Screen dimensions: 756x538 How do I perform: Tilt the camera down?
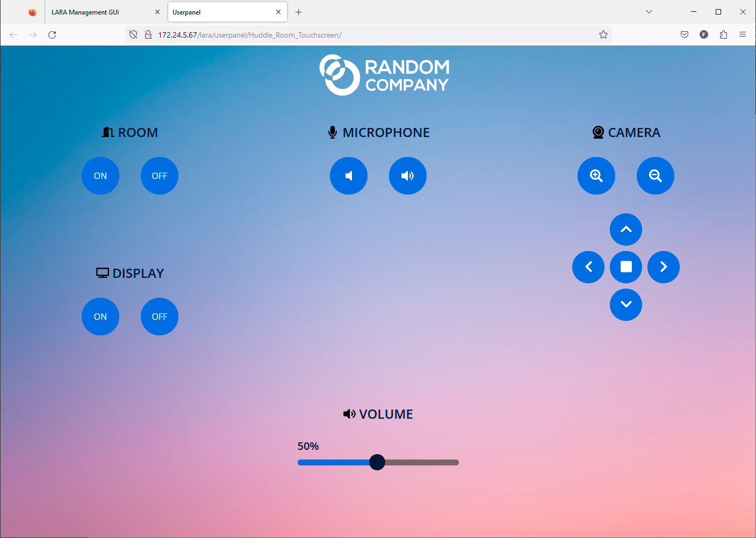[626, 305]
